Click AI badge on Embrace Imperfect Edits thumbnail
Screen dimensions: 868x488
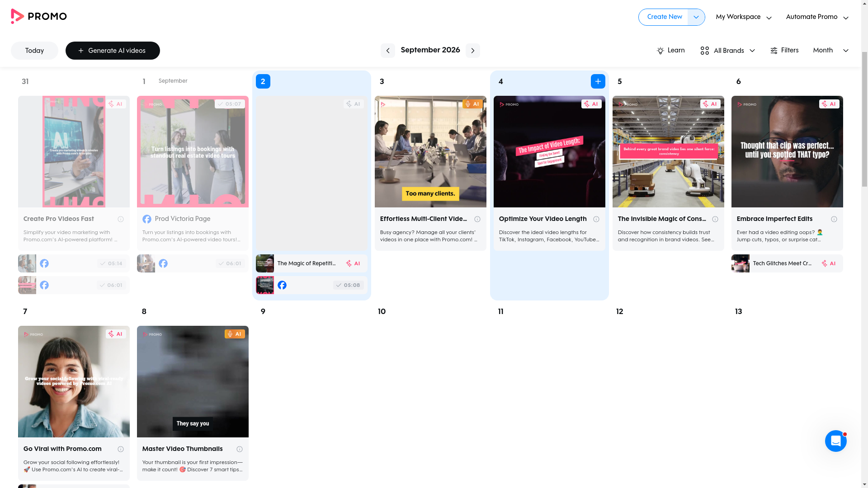coord(829,104)
